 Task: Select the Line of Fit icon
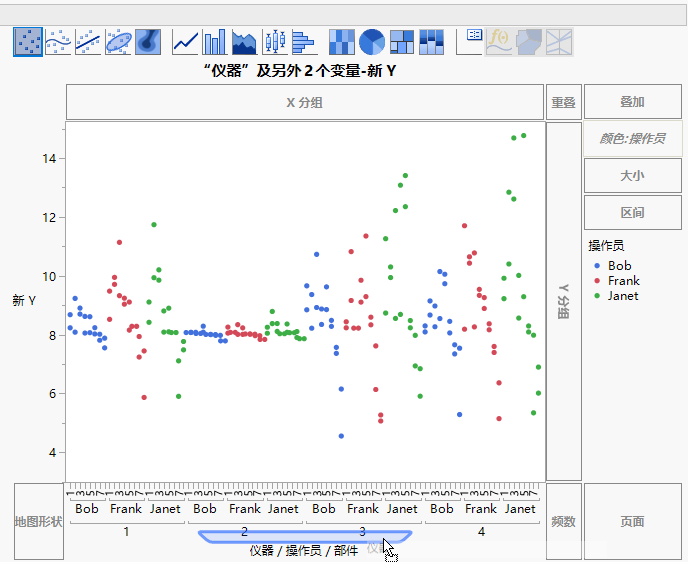click(x=88, y=41)
